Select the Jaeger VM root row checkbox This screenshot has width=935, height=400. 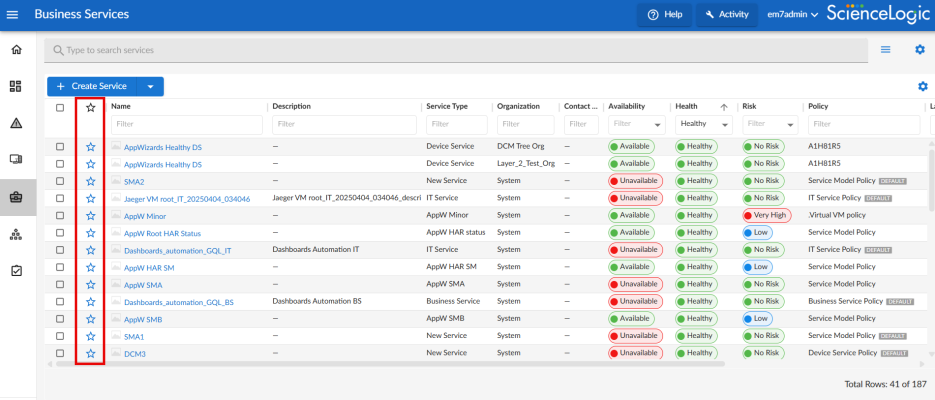[60, 198]
